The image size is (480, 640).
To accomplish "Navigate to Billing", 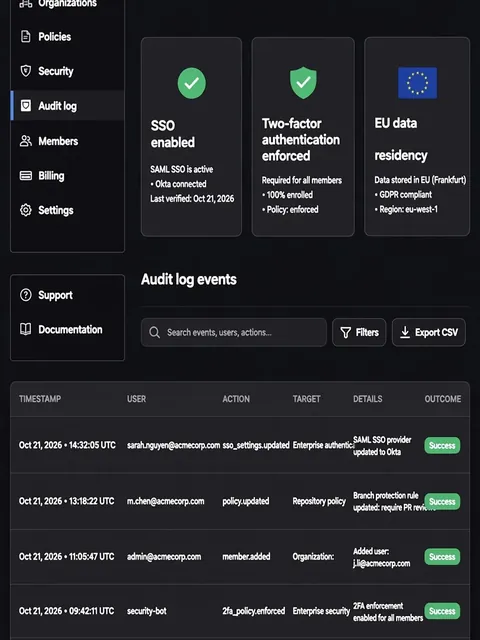I will (67, 176).
